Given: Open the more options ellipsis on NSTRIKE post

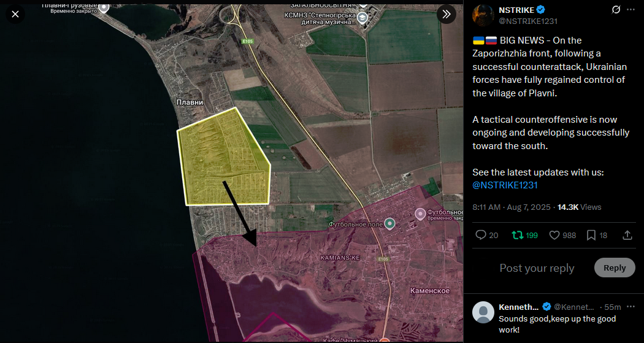Looking at the screenshot, I should pos(631,10).
